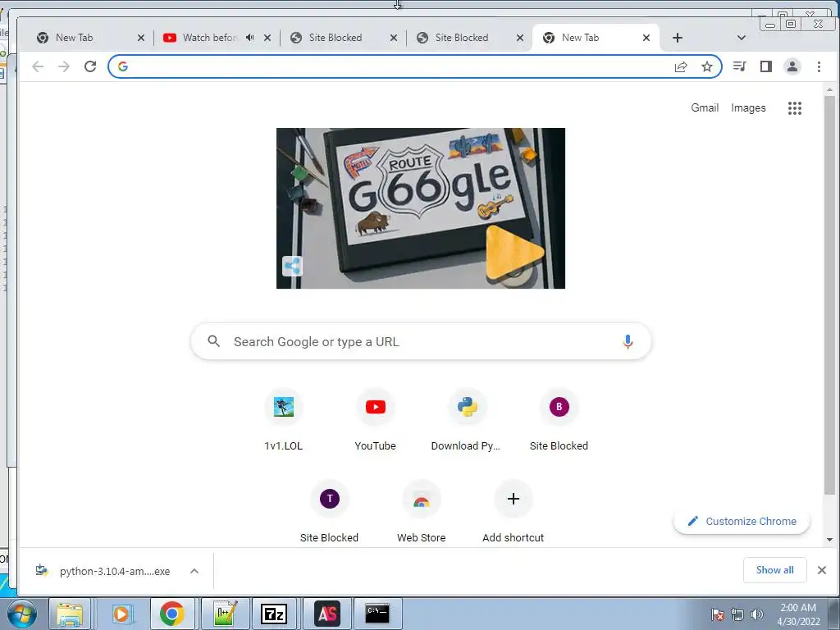840x630 pixels.
Task: Open the side panel icon
Action: tap(766, 66)
